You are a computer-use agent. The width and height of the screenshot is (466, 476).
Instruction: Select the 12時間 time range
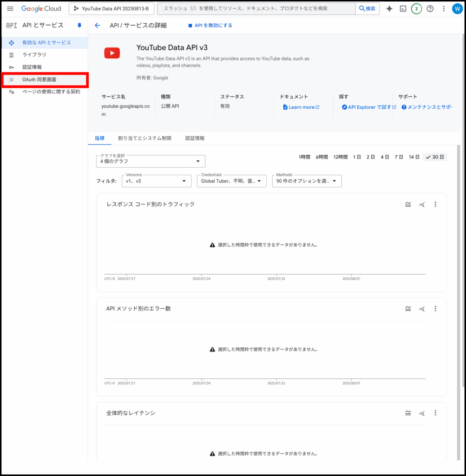(x=341, y=157)
